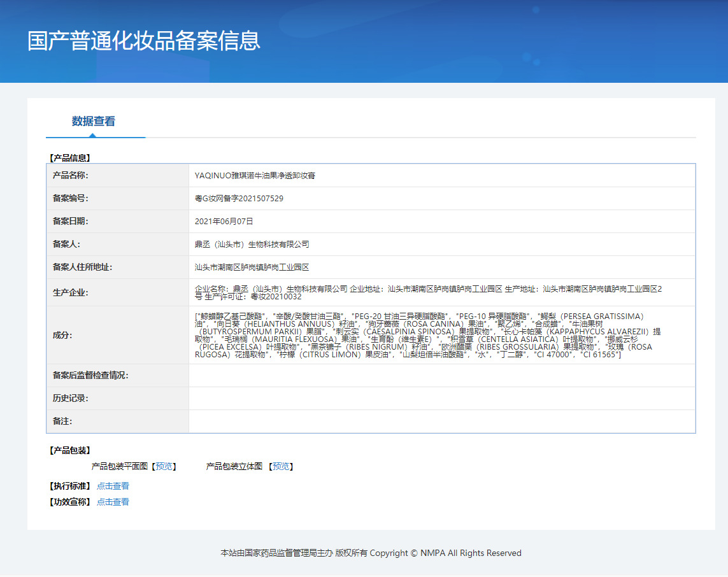Open 产品包装立体图 预览 link
The width and height of the screenshot is (728, 577).
coord(280,466)
